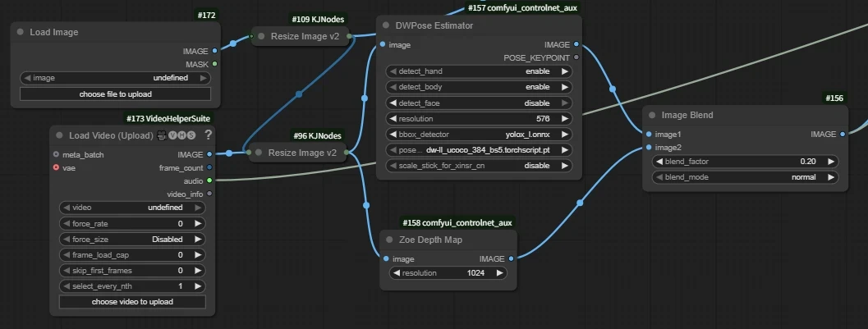Toggle detect_hand setting in DWPose Estimator
868x329 pixels.
[x=480, y=71]
